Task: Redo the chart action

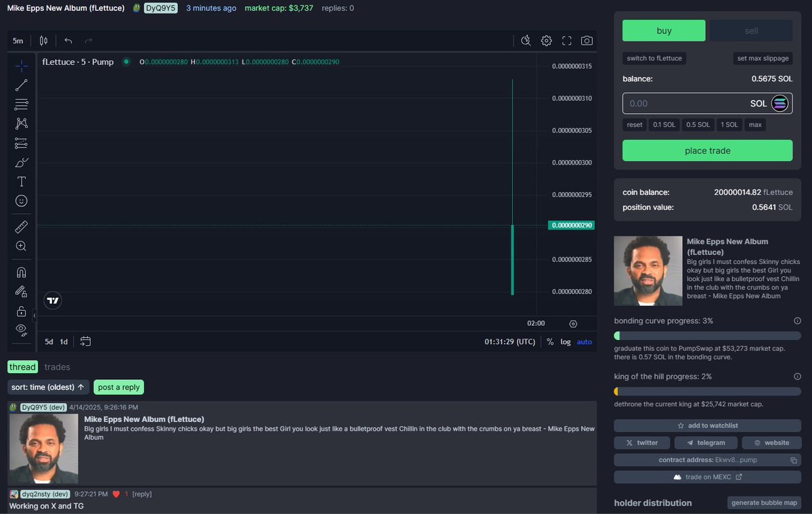Action: tap(89, 41)
